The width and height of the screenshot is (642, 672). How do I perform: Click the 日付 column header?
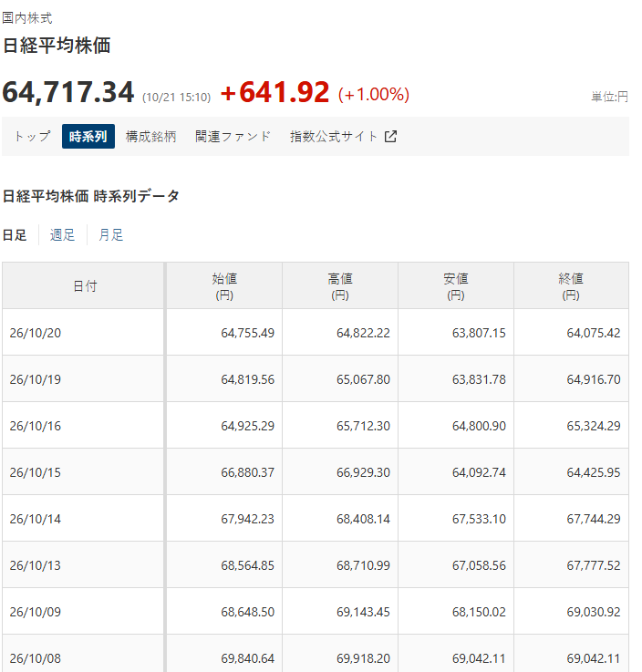tap(83, 285)
